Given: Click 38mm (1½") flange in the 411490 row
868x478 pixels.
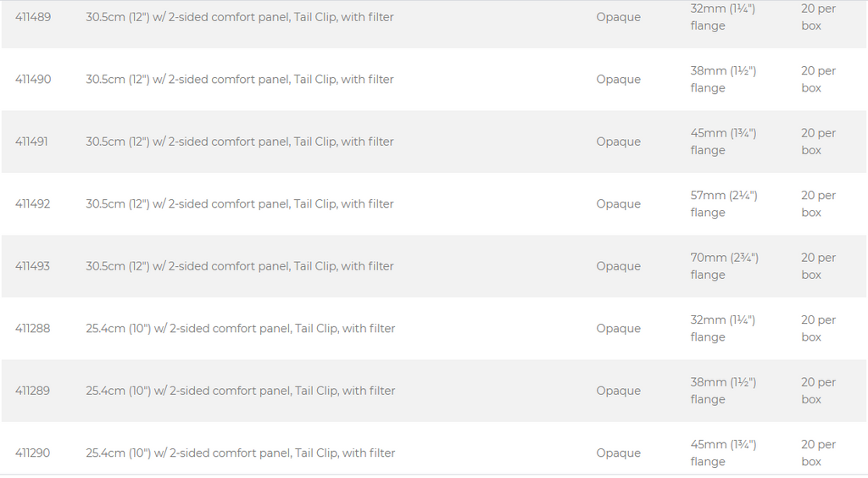Looking at the screenshot, I should click(x=724, y=80).
